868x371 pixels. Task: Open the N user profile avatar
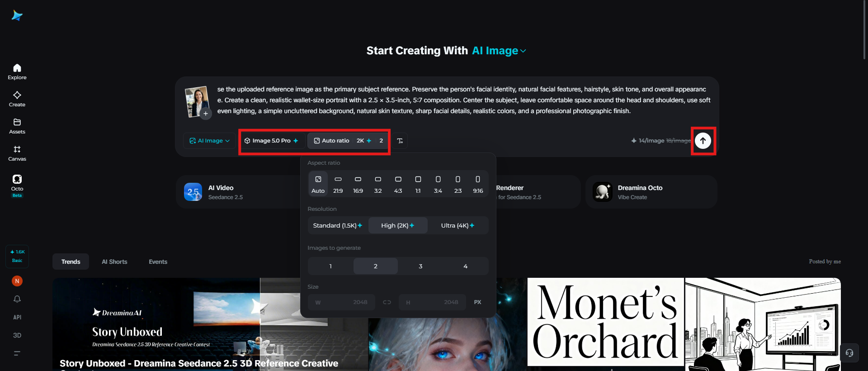click(17, 281)
